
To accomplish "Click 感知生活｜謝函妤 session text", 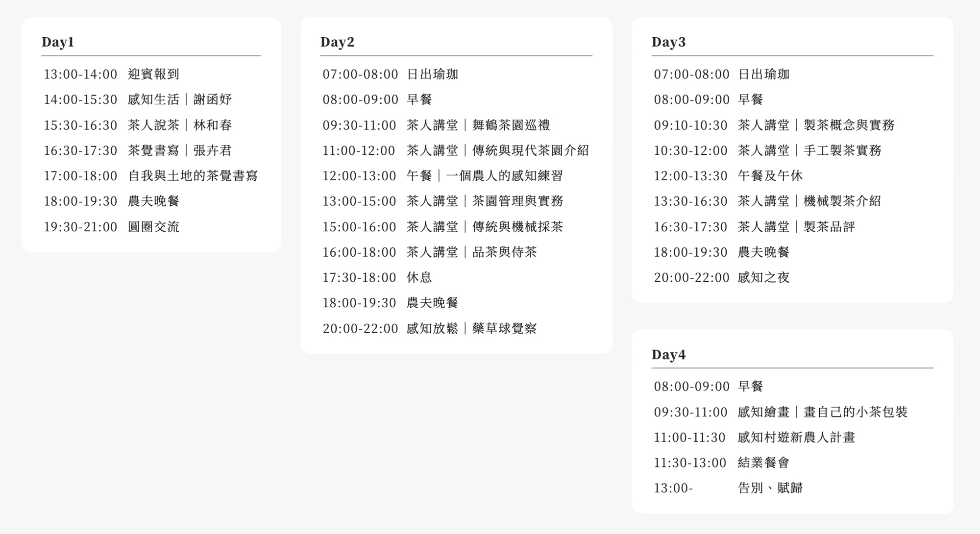I will click(179, 100).
